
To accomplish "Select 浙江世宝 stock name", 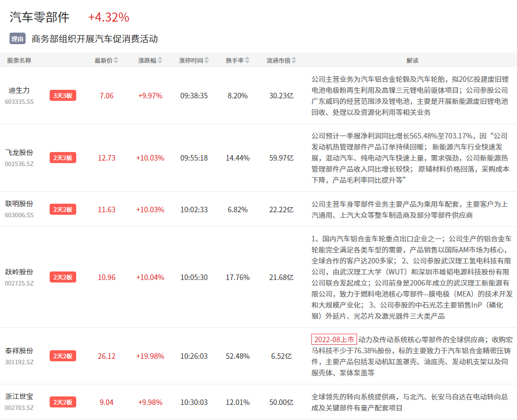I will coord(19,396).
